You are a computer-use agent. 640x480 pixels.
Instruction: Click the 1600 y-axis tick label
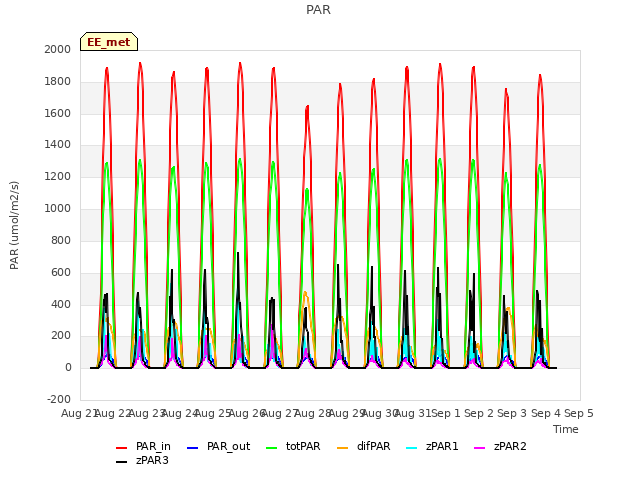[x=58, y=113]
